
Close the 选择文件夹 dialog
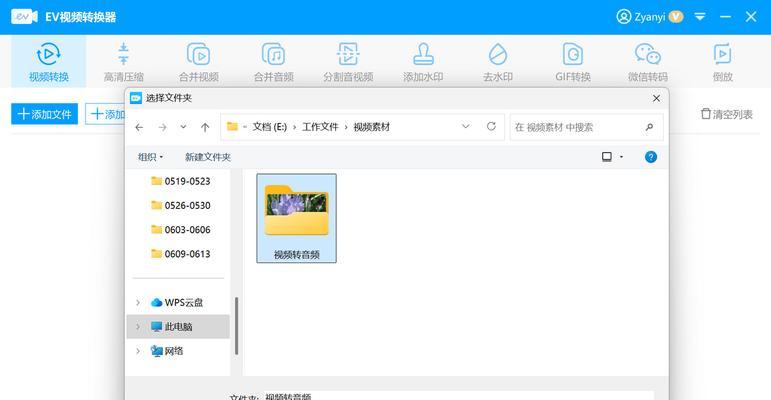pos(656,98)
